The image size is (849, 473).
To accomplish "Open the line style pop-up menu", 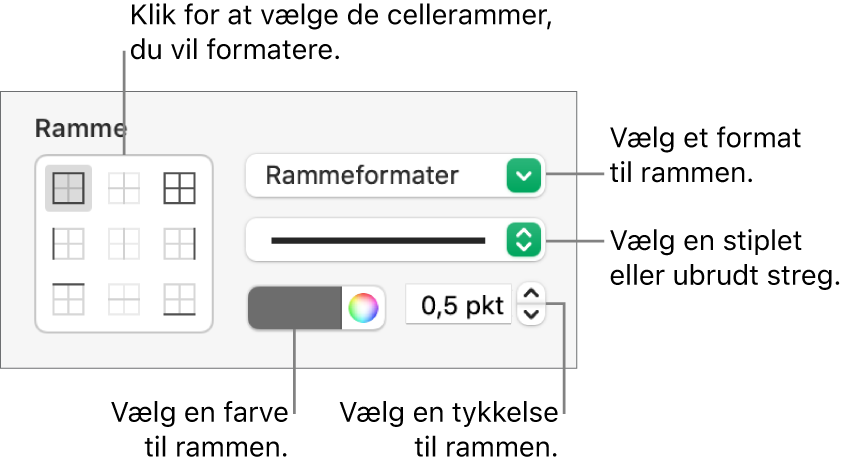I will pyautogui.click(x=378, y=240).
